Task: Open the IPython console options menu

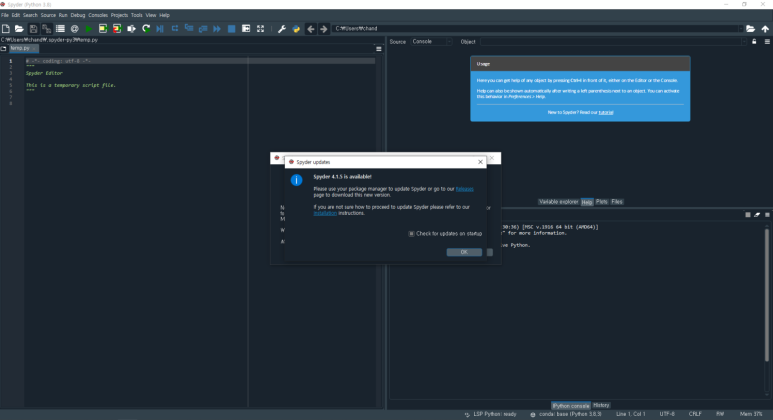Action: point(767,214)
